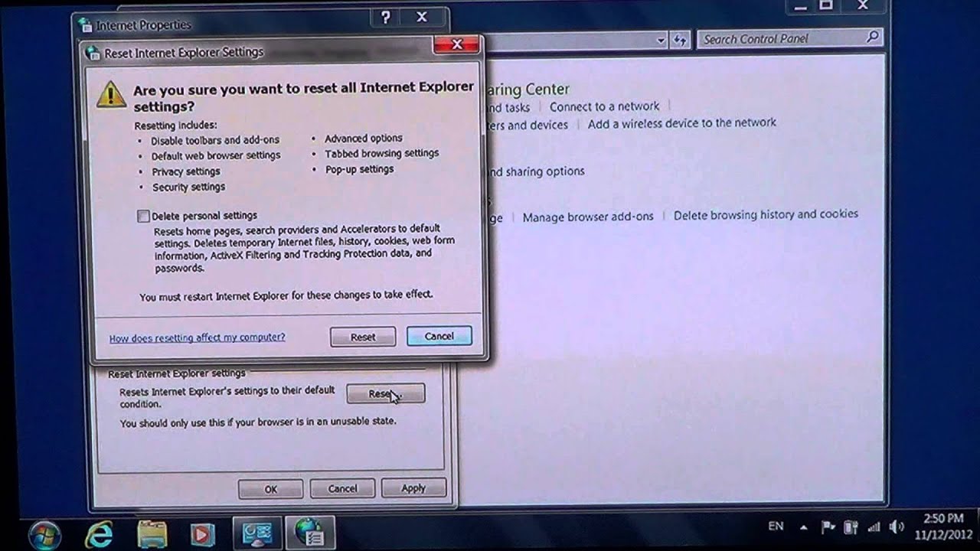
Task: Open the 'Connect to a network' link
Action: 604,106
